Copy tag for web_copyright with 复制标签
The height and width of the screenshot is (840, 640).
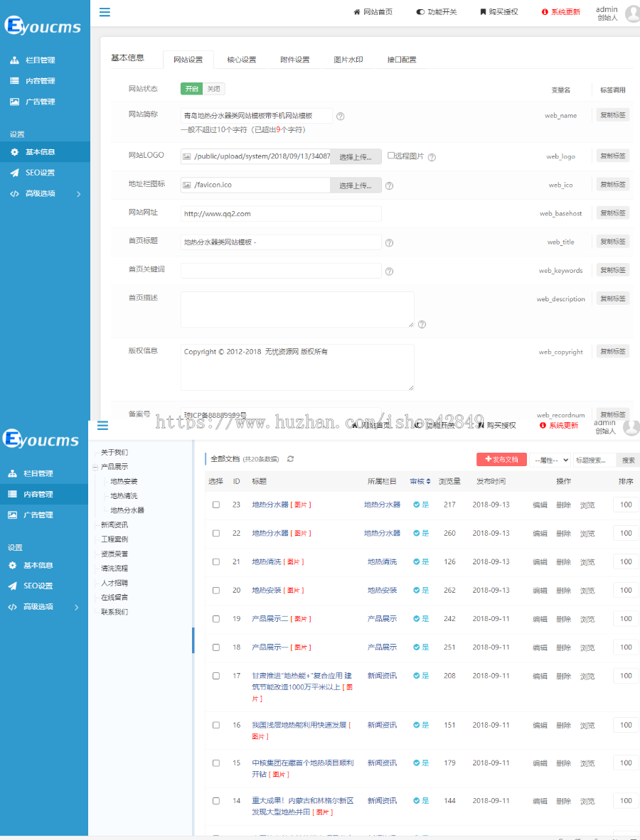click(613, 352)
